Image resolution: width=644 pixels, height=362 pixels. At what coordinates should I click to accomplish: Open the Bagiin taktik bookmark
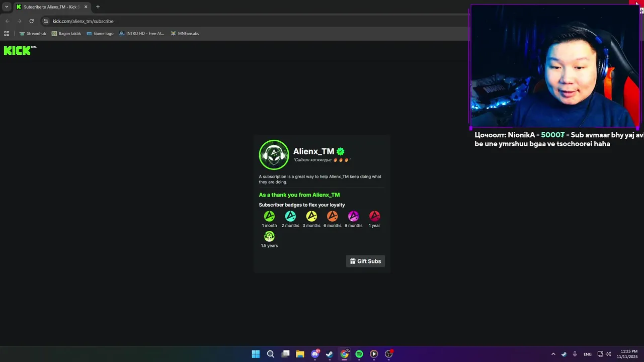[66, 34]
